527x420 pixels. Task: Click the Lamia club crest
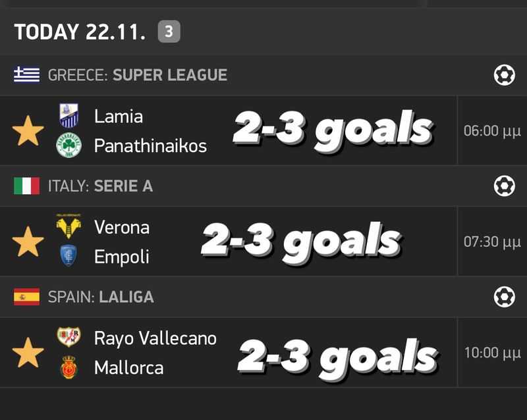pos(69,116)
